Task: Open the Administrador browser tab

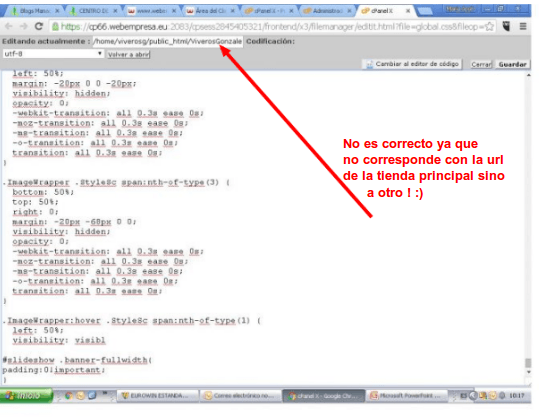Action: (x=327, y=11)
